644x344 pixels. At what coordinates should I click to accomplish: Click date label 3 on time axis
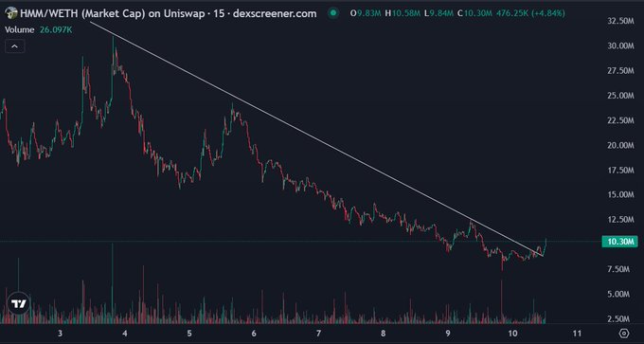(x=60, y=333)
